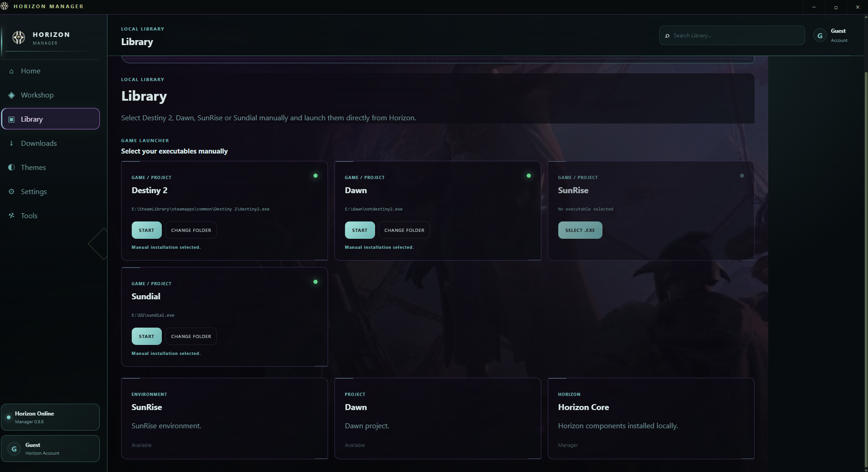The height and width of the screenshot is (472, 868).
Task: Start Destiny 2
Action: pos(147,230)
